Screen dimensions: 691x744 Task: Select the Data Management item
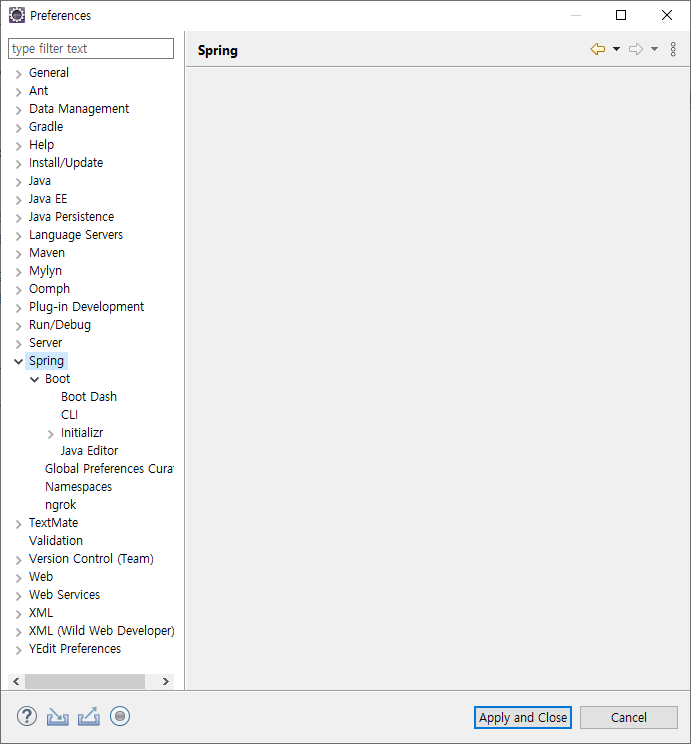(x=79, y=109)
